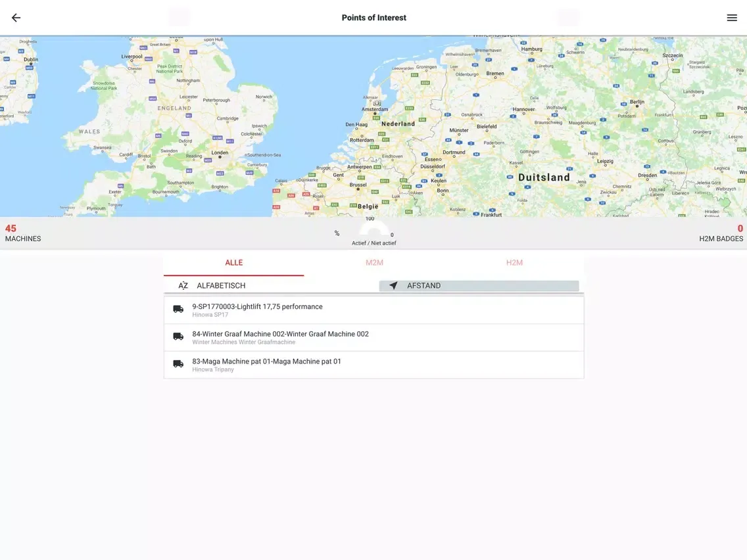Open 83-Maga Machine pat 01 entry

click(x=374, y=365)
